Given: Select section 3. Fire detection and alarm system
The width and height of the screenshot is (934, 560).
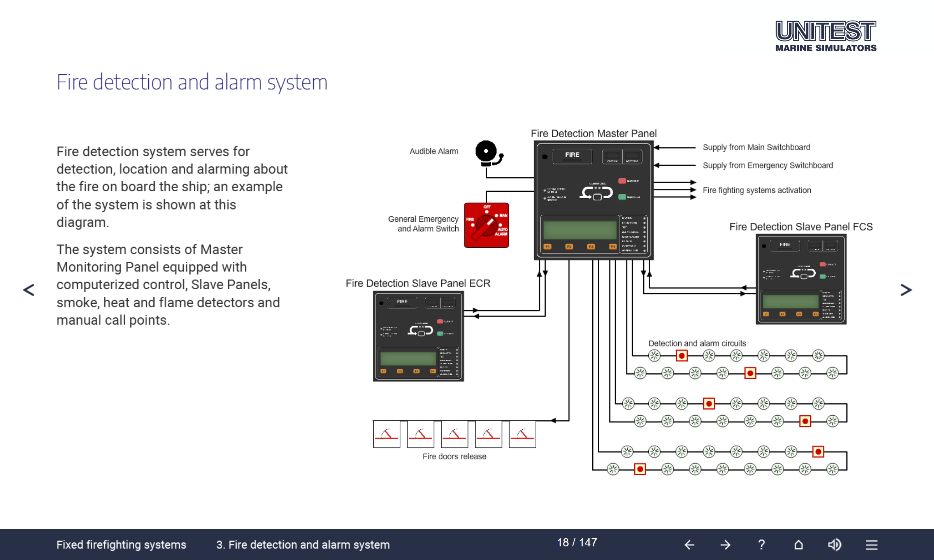Looking at the screenshot, I should (303, 544).
